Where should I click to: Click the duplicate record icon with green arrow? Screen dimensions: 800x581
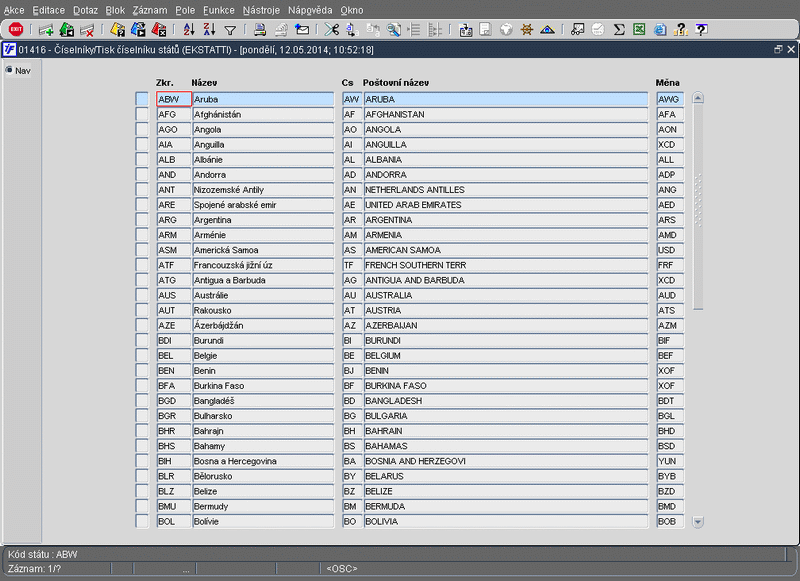coord(67,30)
